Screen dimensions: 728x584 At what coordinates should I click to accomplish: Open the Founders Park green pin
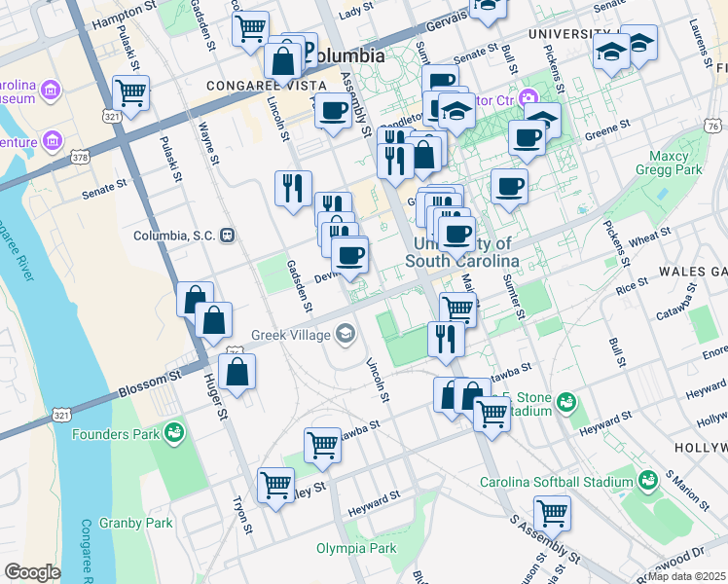click(174, 433)
